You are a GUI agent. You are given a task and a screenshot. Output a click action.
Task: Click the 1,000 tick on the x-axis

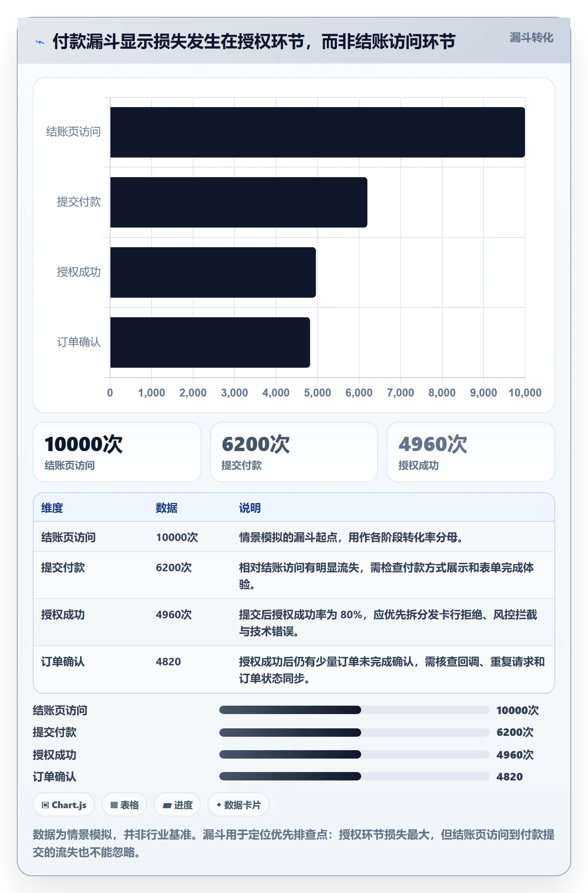coord(152,393)
